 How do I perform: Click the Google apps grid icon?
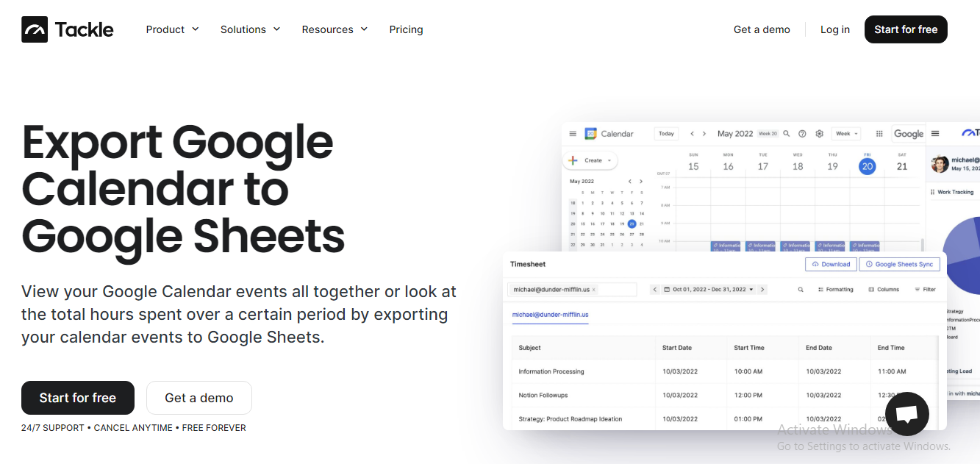pyautogui.click(x=879, y=134)
